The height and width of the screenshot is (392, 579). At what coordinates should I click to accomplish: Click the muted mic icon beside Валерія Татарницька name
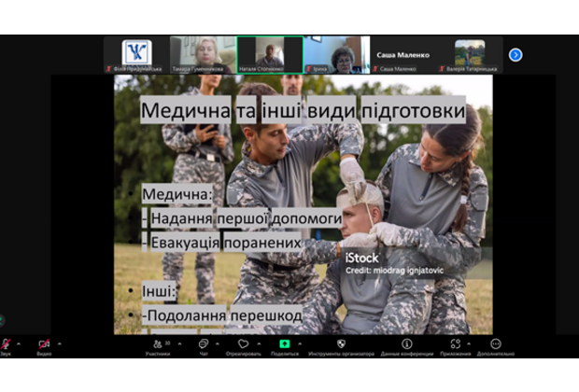[x=442, y=69]
